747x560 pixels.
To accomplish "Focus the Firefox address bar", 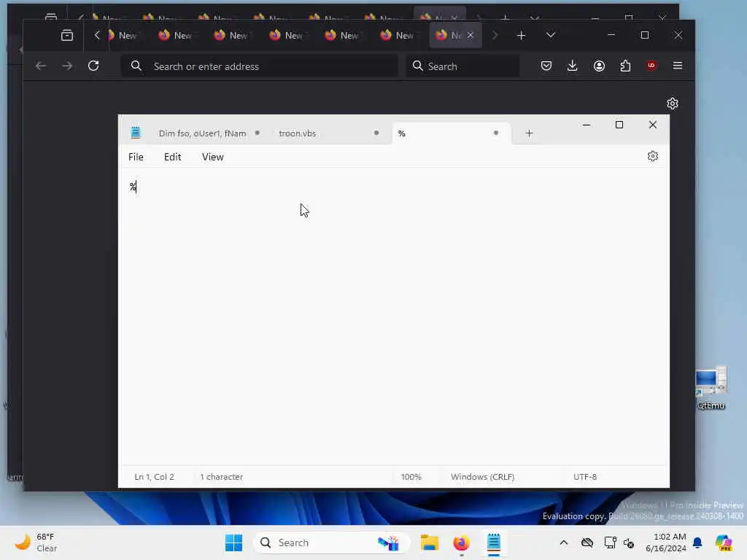I will (x=260, y=66).
